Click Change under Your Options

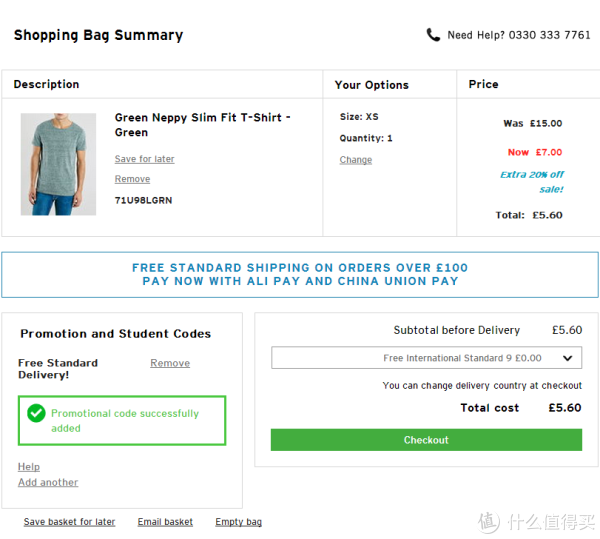pyautogui.click(x=356, y=160)
